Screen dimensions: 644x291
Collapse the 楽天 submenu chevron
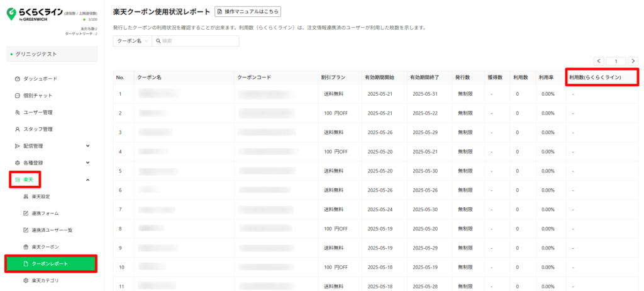point(87,180)
